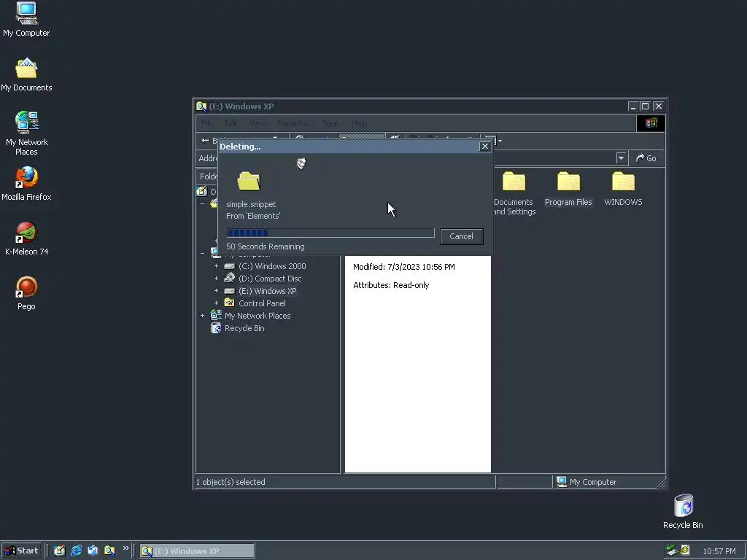Click 'Attributes: Read-only' text

[391, 285]
